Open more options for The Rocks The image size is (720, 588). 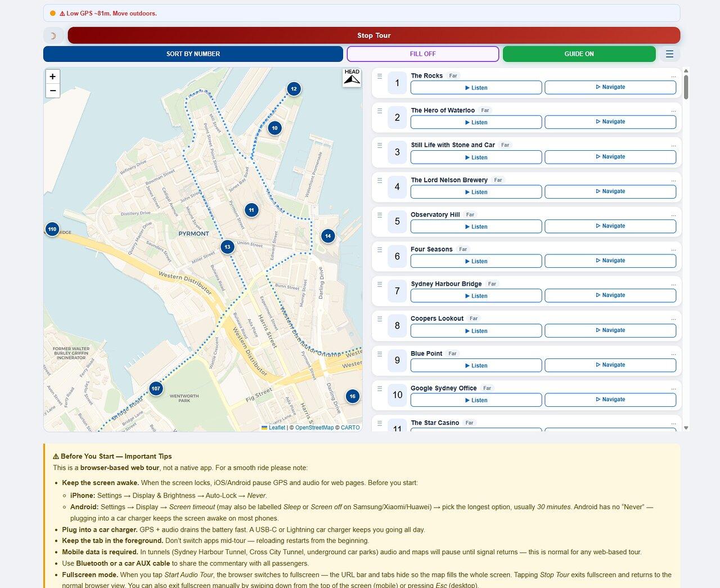(673, 76)
